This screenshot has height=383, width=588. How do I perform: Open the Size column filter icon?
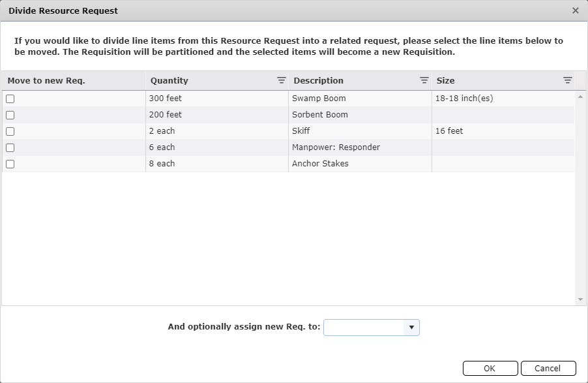566,80
